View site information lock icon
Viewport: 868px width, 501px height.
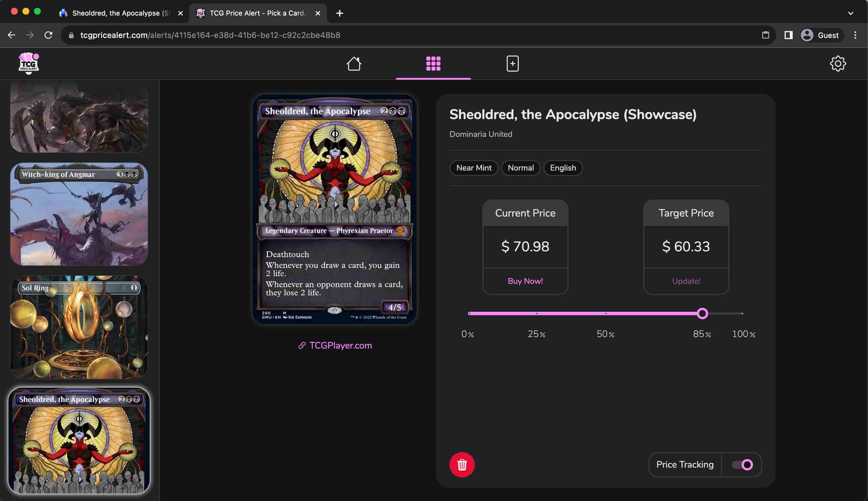71,35
